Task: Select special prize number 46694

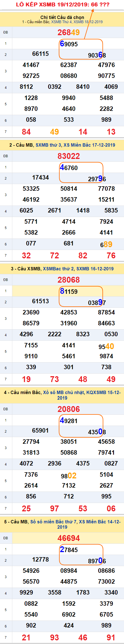Action: [x=69, y=538]
